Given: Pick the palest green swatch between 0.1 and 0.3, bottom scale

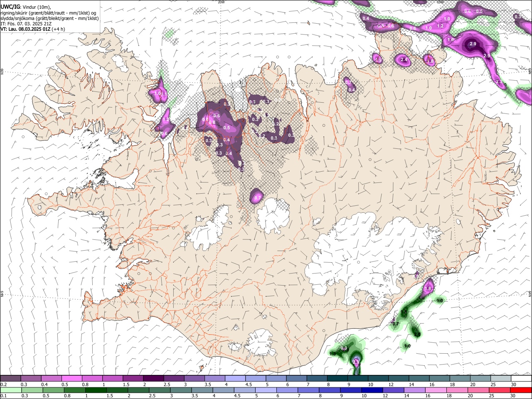Looking at the screenshot, I should 11,390.
